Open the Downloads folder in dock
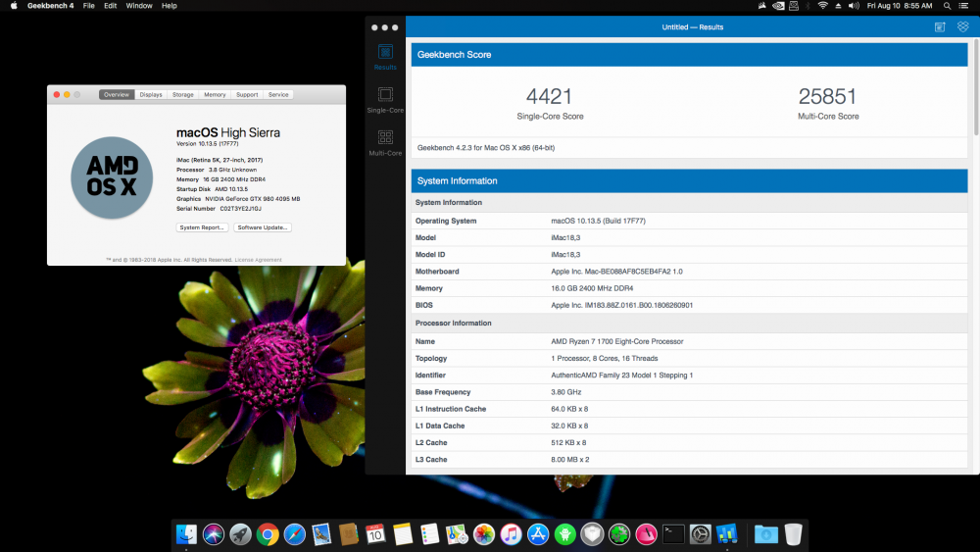The width and height of the screenshot is (980, 552). coord(765,534)
